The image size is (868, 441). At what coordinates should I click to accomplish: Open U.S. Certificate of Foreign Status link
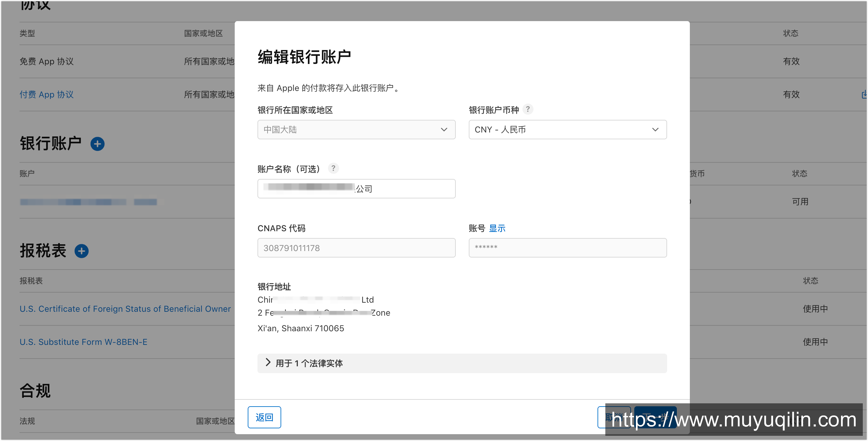(x=125, y=309)
